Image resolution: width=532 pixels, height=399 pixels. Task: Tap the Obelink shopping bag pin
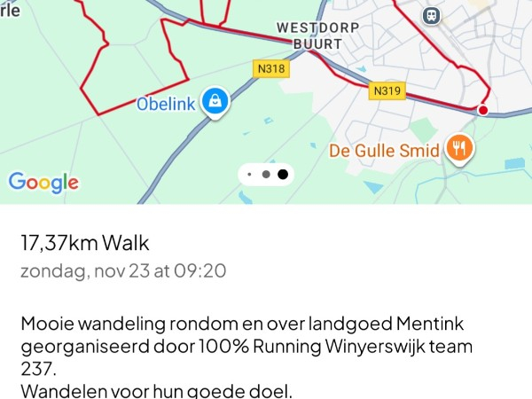(215, 103)
